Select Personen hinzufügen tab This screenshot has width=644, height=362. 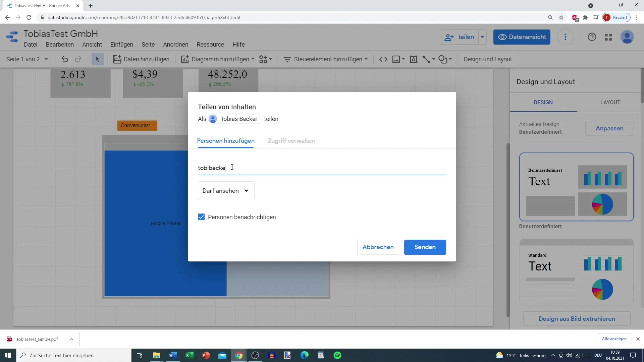coord(226,141)
